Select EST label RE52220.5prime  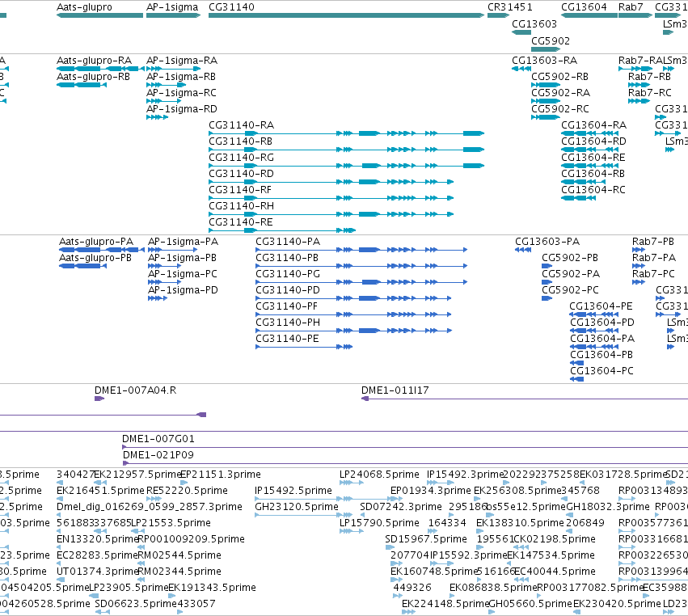[187, 491]
